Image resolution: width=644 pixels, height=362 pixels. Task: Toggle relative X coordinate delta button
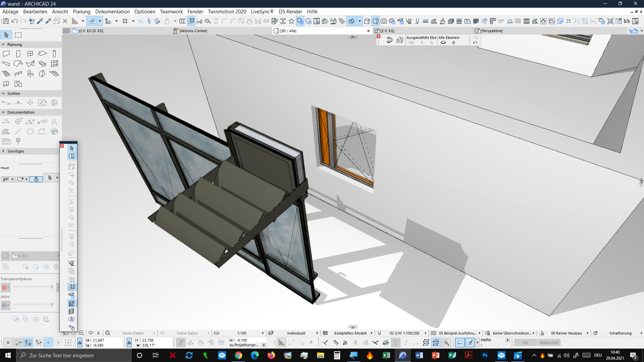click(x=79, y=342)
